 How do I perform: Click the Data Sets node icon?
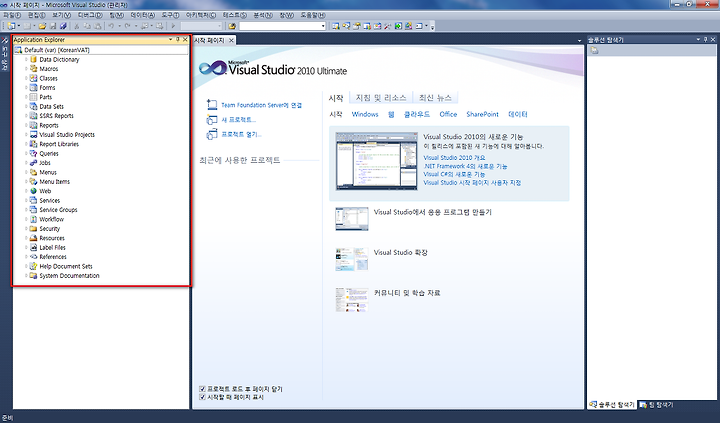click(33, 106)
